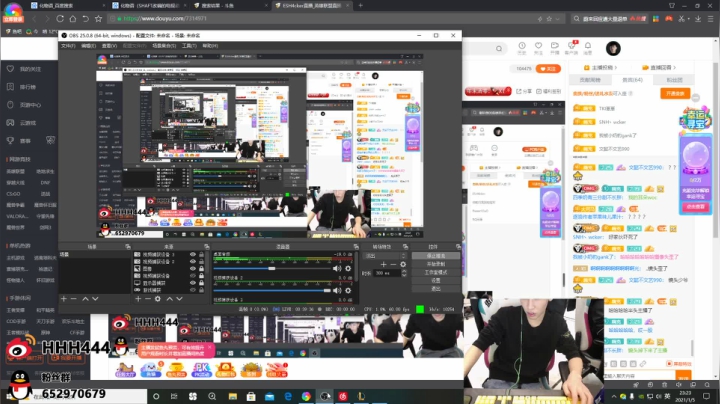Toggle visibility of second video capture device source
Screen dimensions: 720x404
click(x=193, y=261)
